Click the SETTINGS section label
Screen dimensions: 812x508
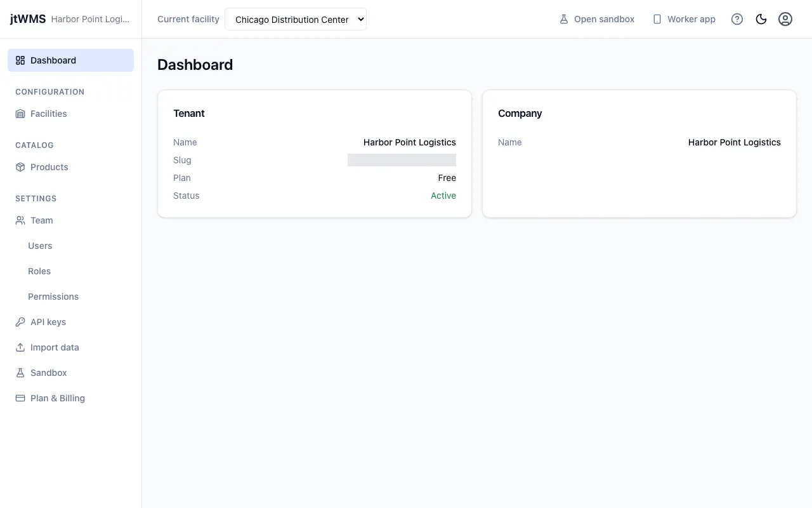(x=36, y=199)
